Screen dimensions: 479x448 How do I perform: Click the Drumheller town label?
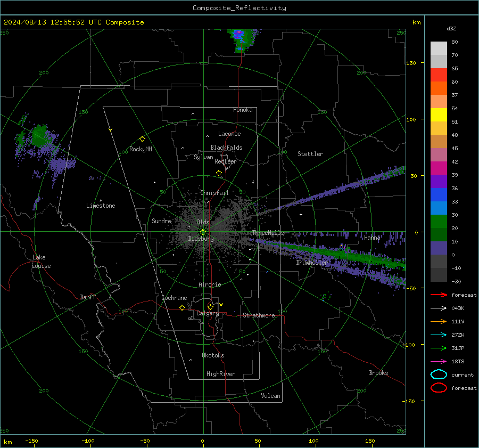coord(312,263)
